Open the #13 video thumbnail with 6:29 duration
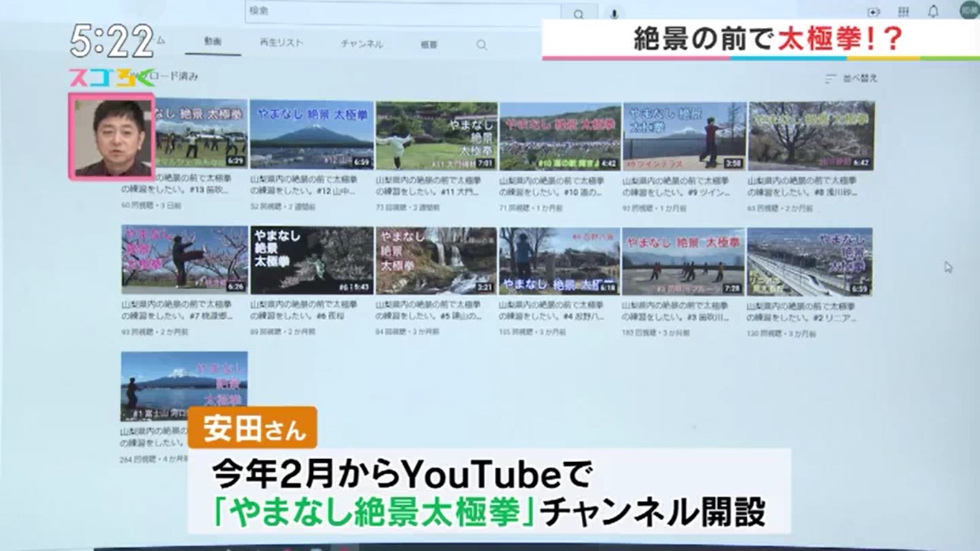Viewport: 980px width, 551px height. pyautogui.click(x=185, y=134)
